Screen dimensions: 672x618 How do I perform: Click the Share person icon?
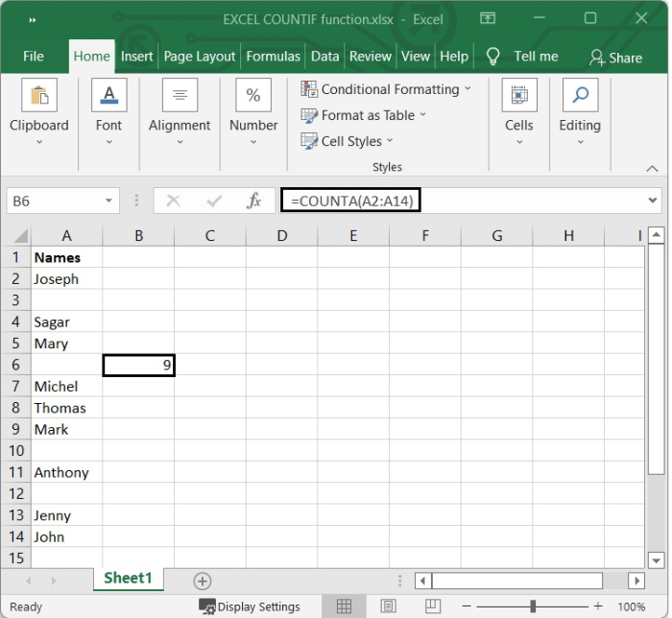(596, 58)
